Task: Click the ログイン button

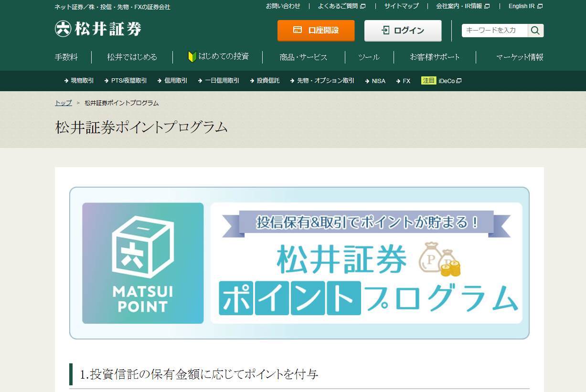Action: pyautogui.click(x=403, y=30)
